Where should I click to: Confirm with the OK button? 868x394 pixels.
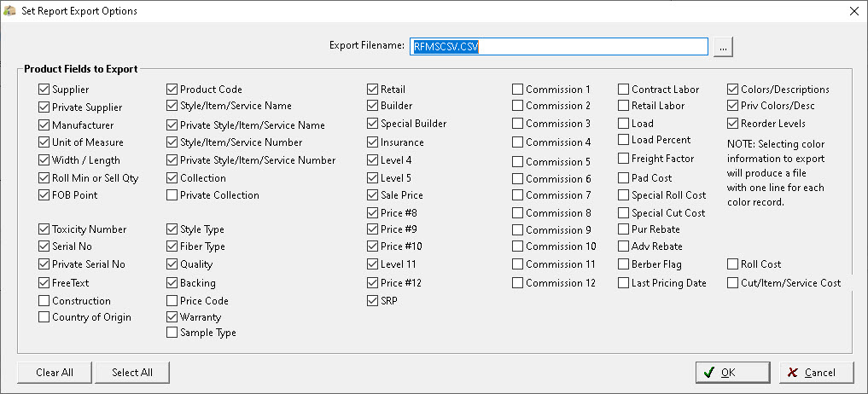coord(733,373)
